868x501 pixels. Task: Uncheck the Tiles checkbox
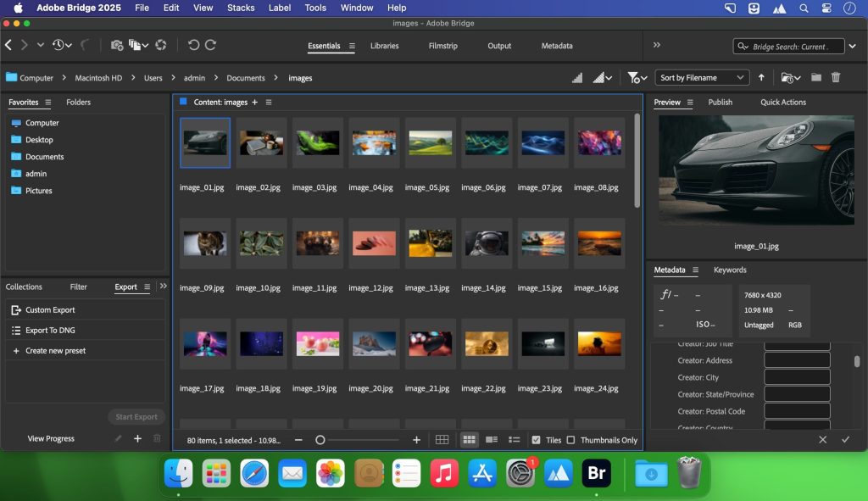point(536,440)
